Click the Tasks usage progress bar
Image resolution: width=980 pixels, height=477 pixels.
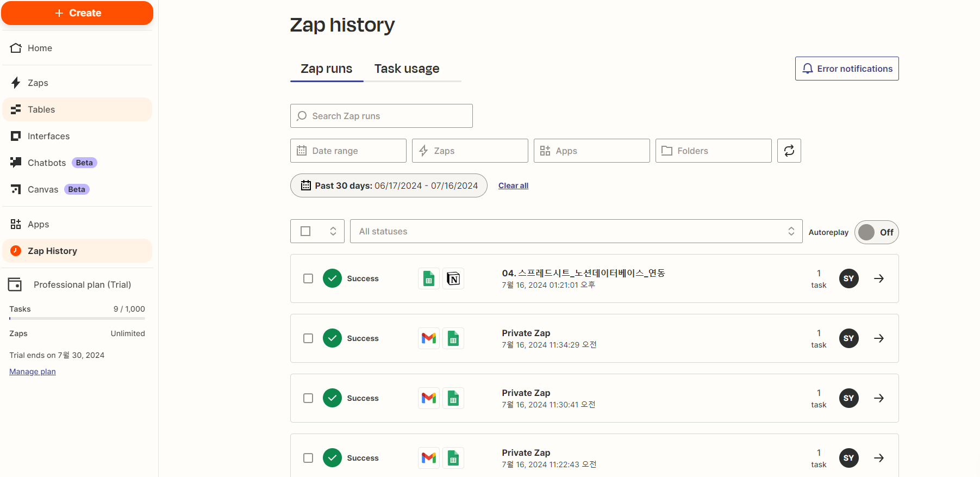(77, 318)
